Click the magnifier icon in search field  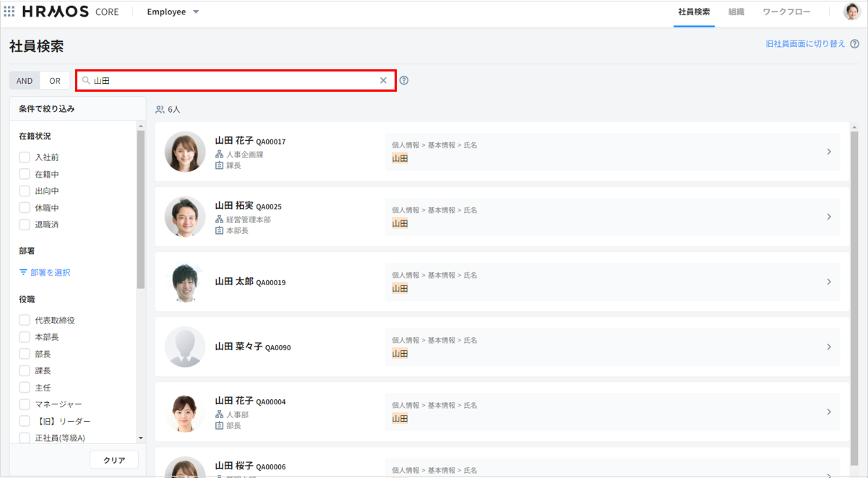[86, 81]
